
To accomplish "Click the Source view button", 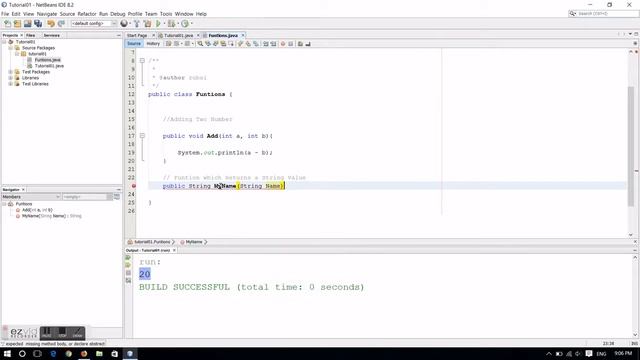I will pyautogui.click(x=134, y=44).
